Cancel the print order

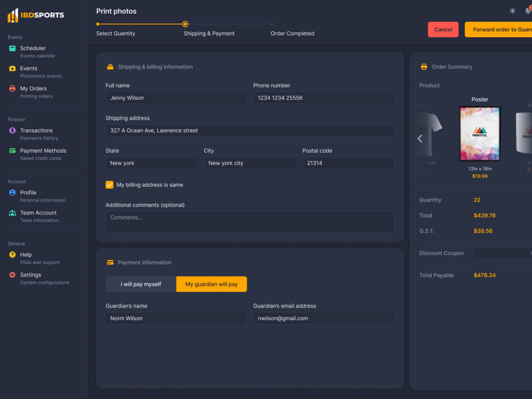coord(443,29)
